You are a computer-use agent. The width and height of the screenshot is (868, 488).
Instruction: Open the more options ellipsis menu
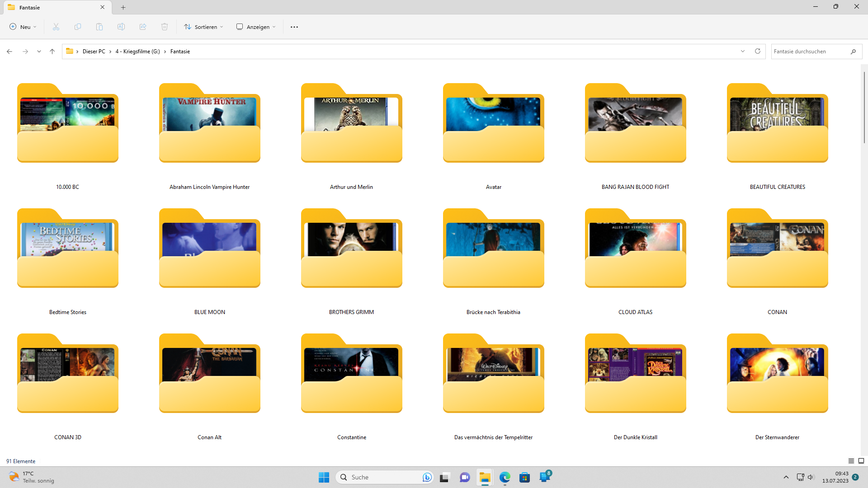[294, 27]
